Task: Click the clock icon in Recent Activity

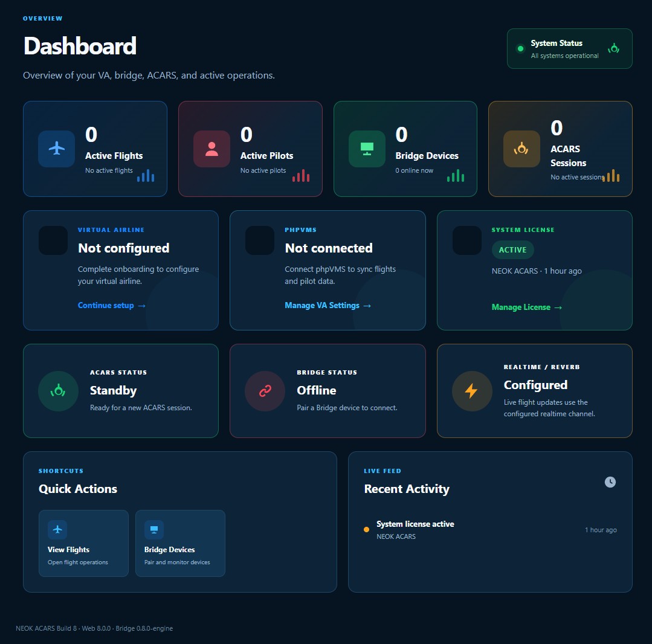Action: click(x=610, y=482)
